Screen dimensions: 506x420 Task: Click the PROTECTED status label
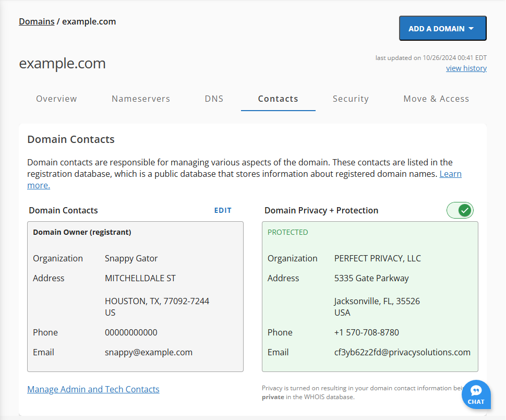coord(287,232)
